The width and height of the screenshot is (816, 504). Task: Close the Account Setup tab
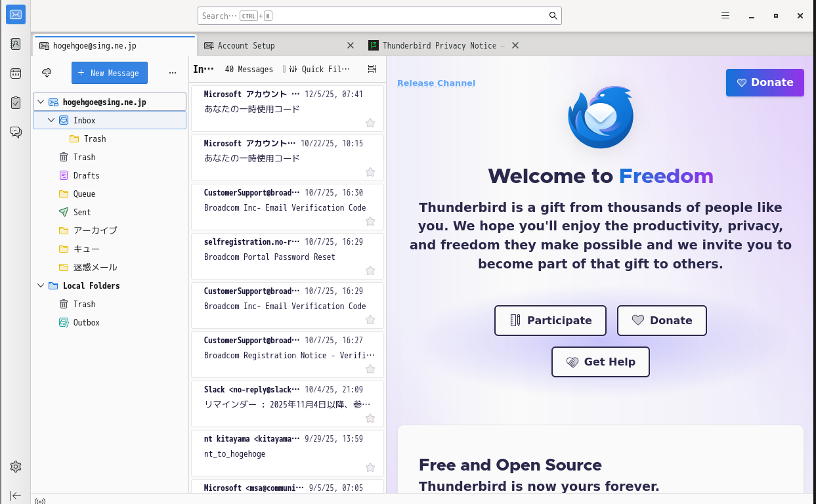(351, 45)
